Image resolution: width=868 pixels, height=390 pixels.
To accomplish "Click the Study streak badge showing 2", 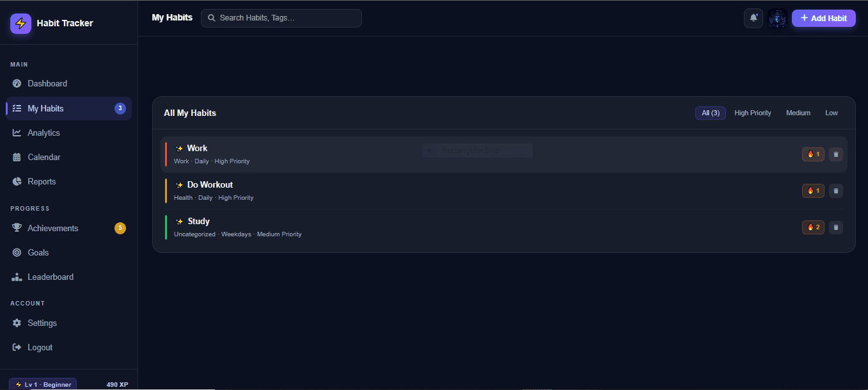I will click(813, 227).
